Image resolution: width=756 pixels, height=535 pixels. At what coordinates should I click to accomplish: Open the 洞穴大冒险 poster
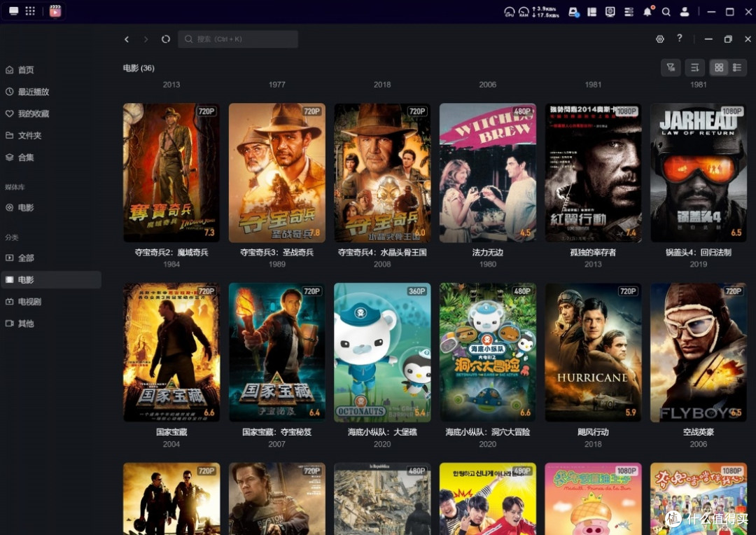(x=487, y=352)
